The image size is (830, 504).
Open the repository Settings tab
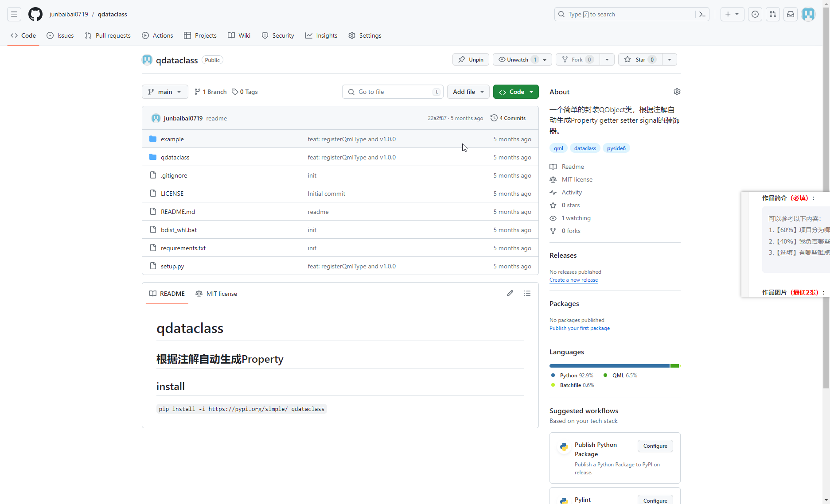[365, 35]
